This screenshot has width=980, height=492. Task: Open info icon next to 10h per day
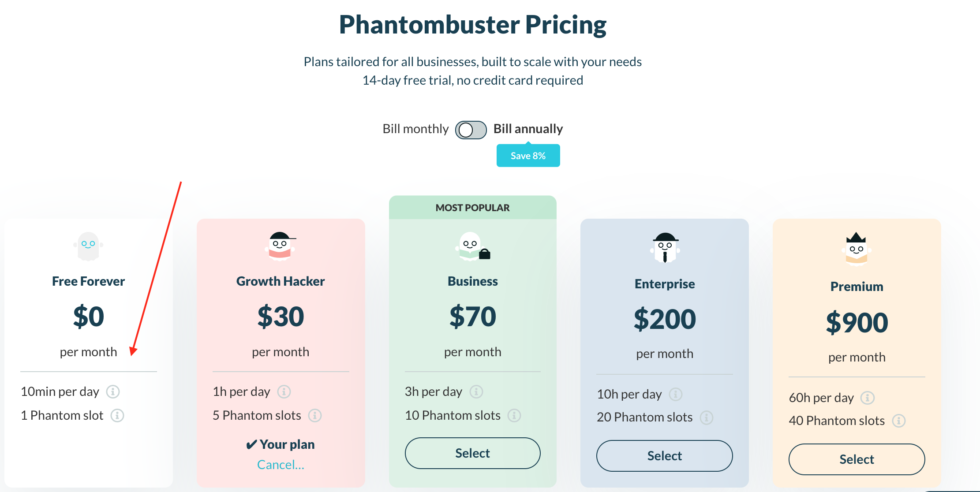[x=676, y=394]
